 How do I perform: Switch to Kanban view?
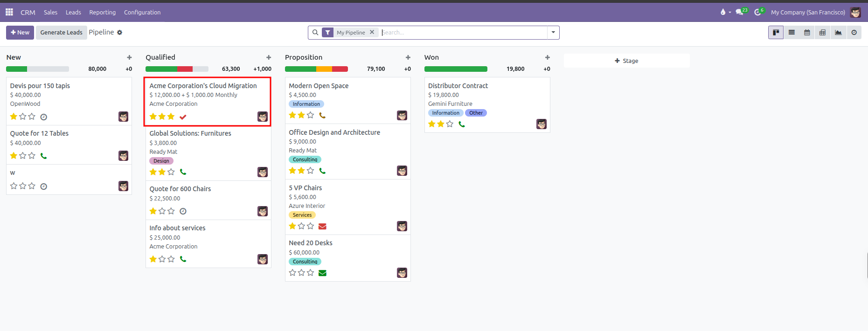776,32
